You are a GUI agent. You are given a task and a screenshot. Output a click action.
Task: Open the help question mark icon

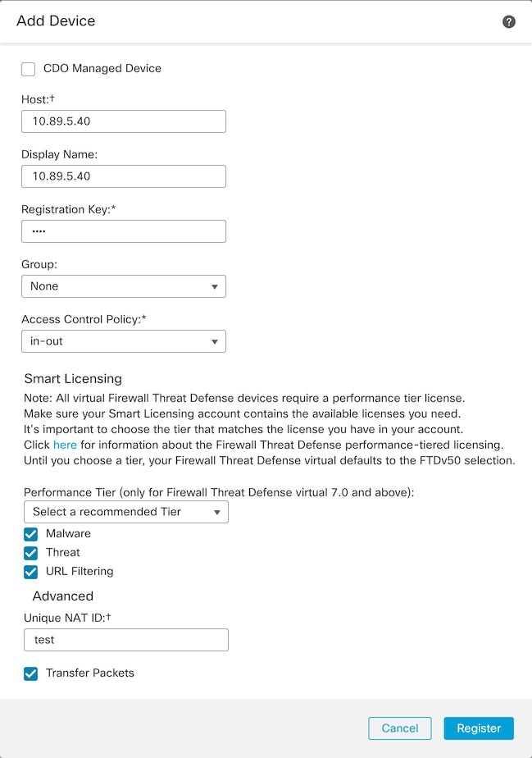pyautogui.click(x=509, y=21)
